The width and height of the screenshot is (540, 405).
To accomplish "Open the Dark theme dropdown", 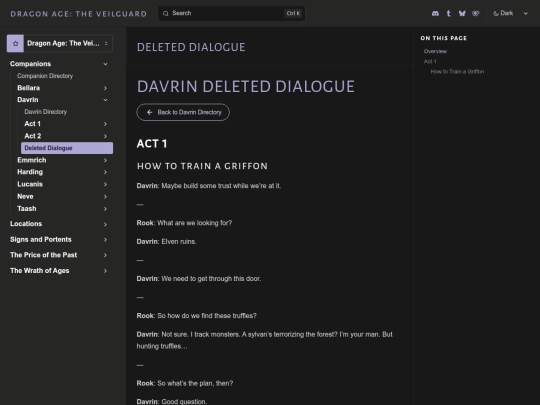I will pyautogui.click(x=510, y=13).
